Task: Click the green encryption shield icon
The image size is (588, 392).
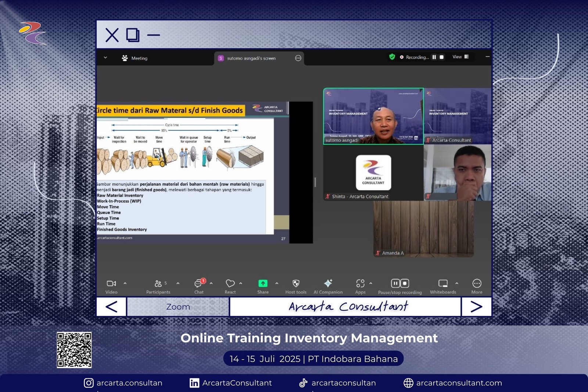Action: coord(392,57)
